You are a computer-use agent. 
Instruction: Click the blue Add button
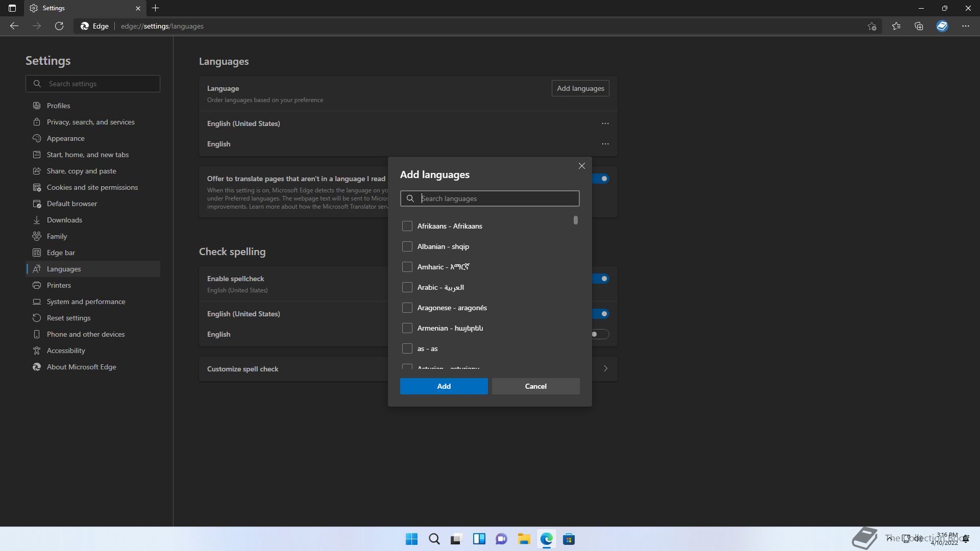pyautogui.click(x=444, y=386)
